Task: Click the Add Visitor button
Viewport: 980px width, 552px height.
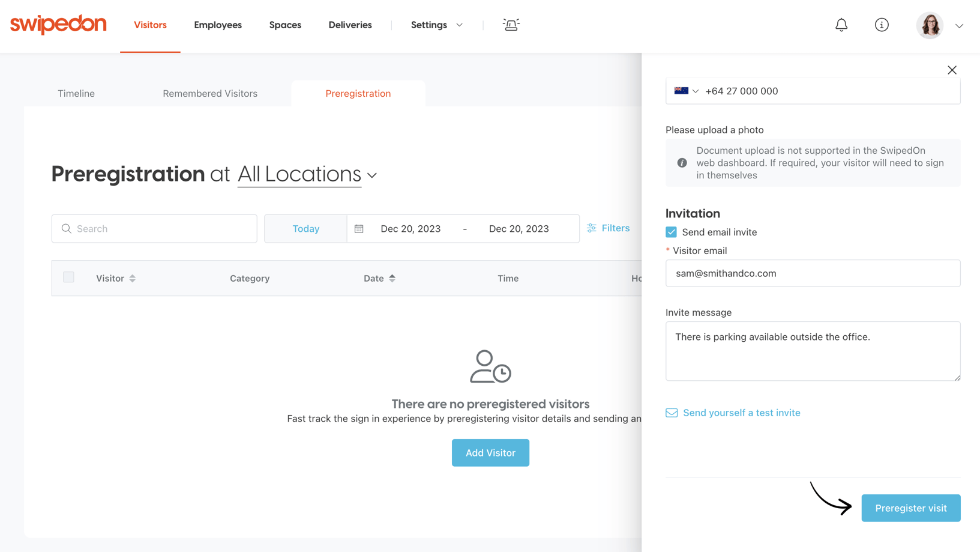Action: point(490,452)
